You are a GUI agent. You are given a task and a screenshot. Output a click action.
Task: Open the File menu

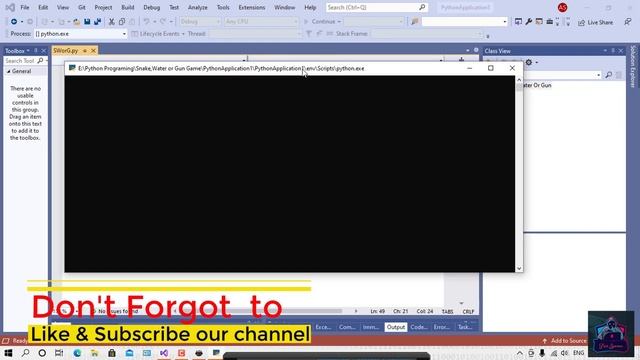point(25,7)
